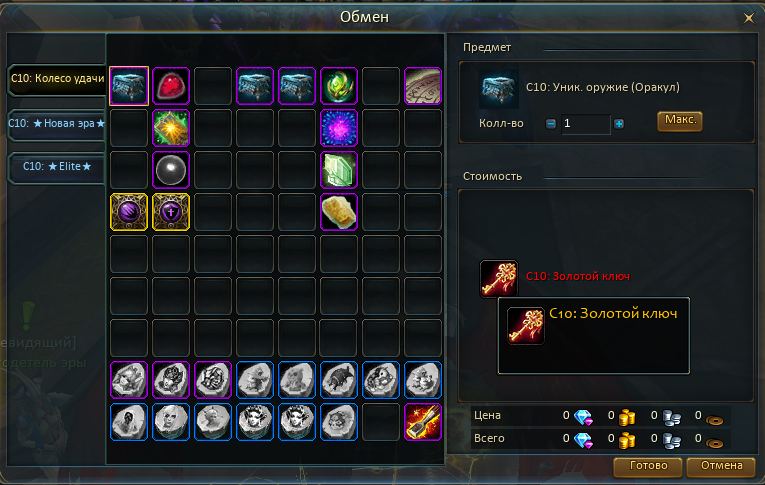Open the С10: Elite tab
The image size is (765, 485).
57,167
